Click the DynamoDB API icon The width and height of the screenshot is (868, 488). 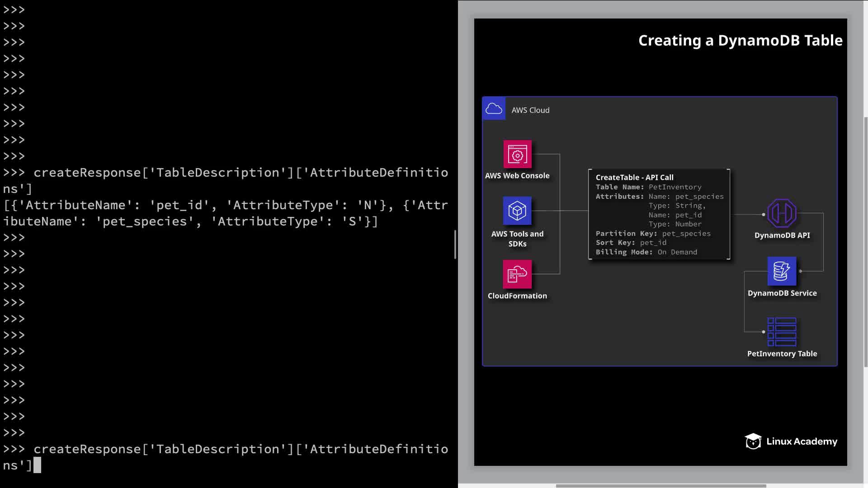[782, 213]
